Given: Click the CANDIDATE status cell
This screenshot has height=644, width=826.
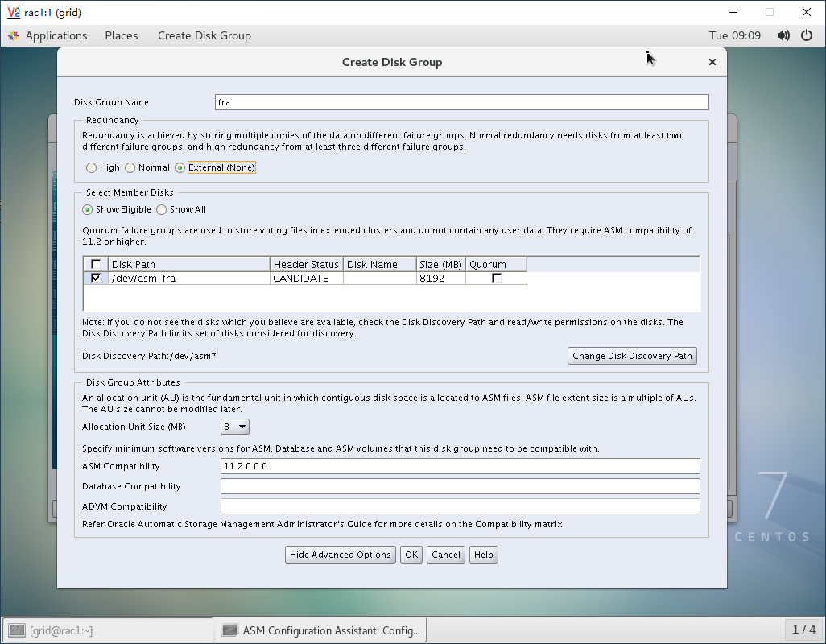Looking at the screenshot, I should [306, 278].
